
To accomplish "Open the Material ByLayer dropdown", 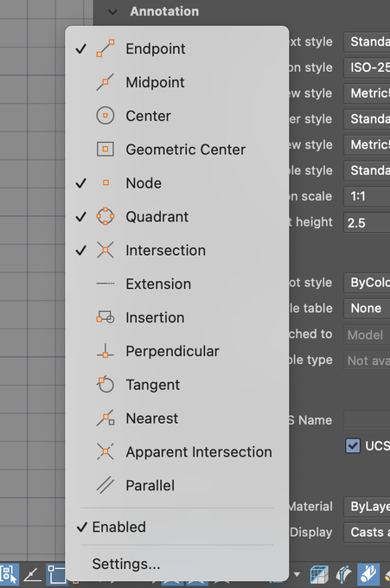I will [367, 507].
